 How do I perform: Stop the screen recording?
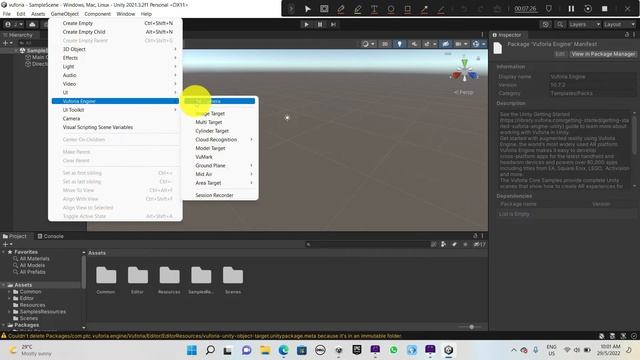pos(604,9)
